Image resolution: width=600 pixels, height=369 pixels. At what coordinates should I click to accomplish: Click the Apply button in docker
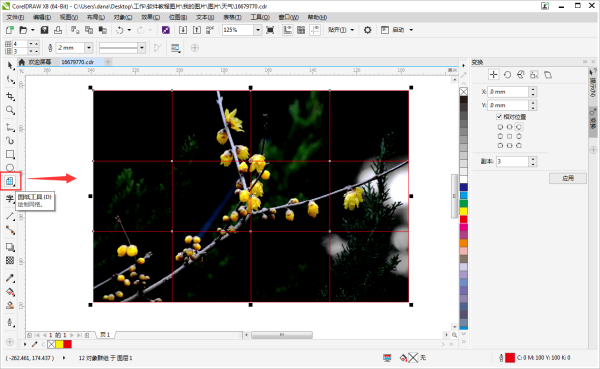(x=568, y=178)
